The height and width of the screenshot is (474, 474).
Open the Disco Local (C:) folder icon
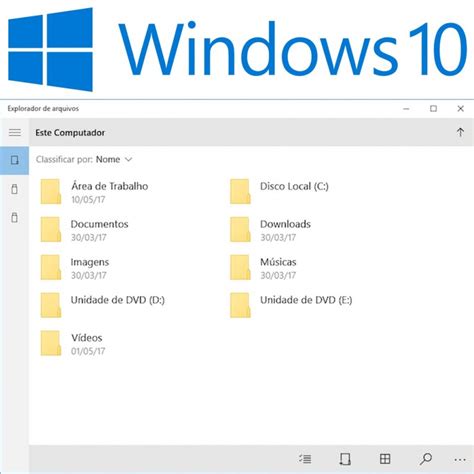[x=240, y=191]
